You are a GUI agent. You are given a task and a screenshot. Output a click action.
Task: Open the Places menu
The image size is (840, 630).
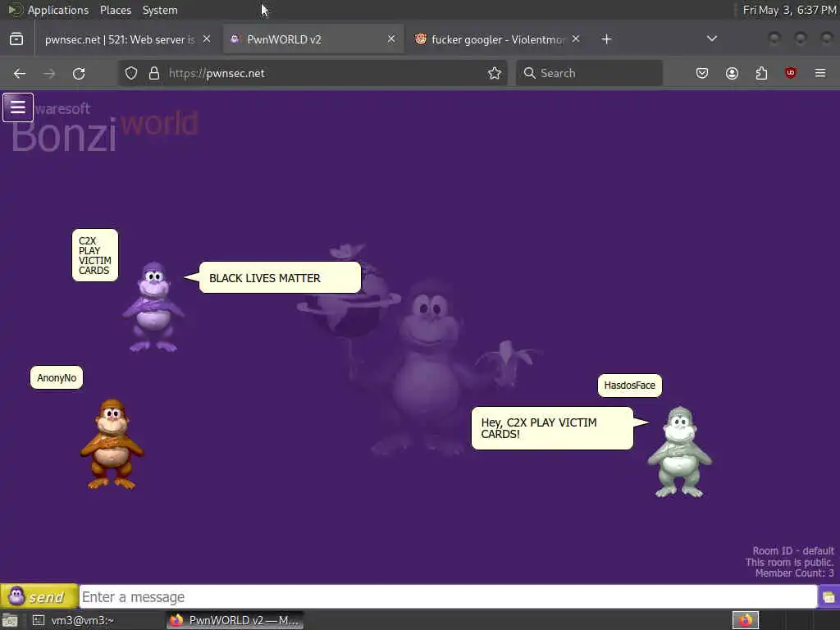tap(115, 10)
